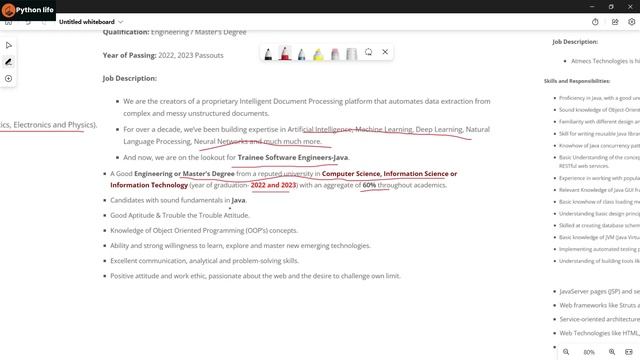Zoom out of the whiteboard

[566, 352]
